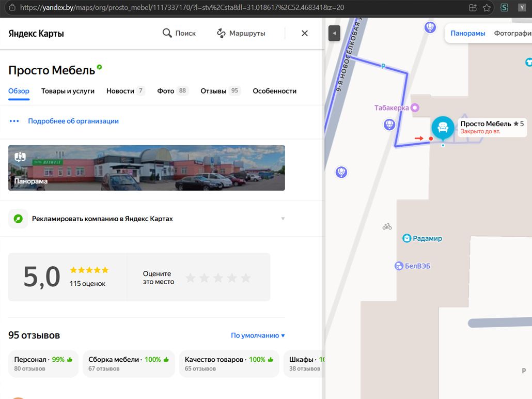Rate the place with third star

tap(218, 278)
